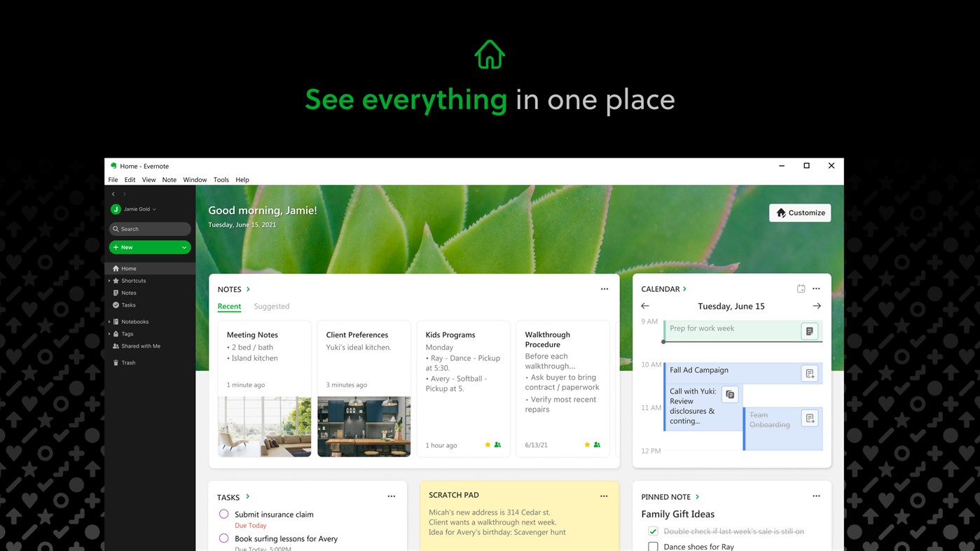Open the Tools menu
This screenshot has height=551, width=980.
pyautogui.click(x=221, y=179)
